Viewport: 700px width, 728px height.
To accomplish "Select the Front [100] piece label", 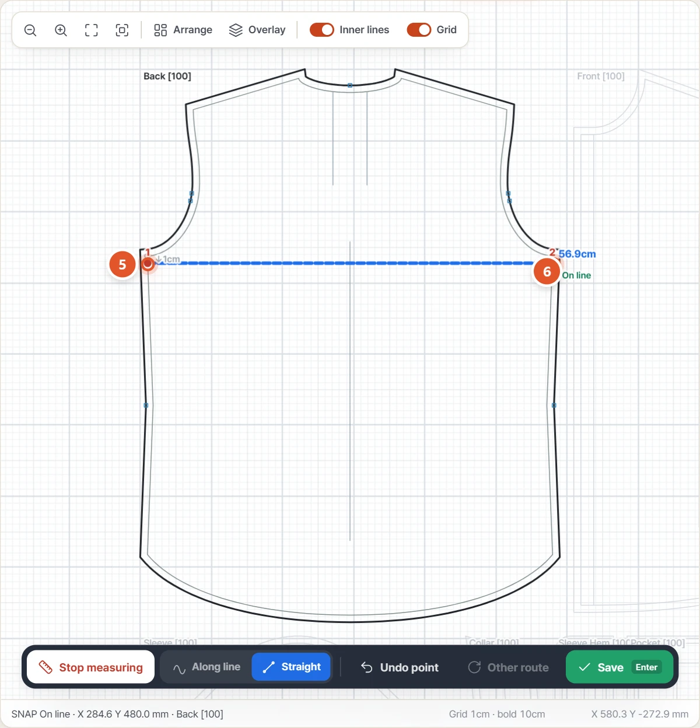I will coord(601,76).
